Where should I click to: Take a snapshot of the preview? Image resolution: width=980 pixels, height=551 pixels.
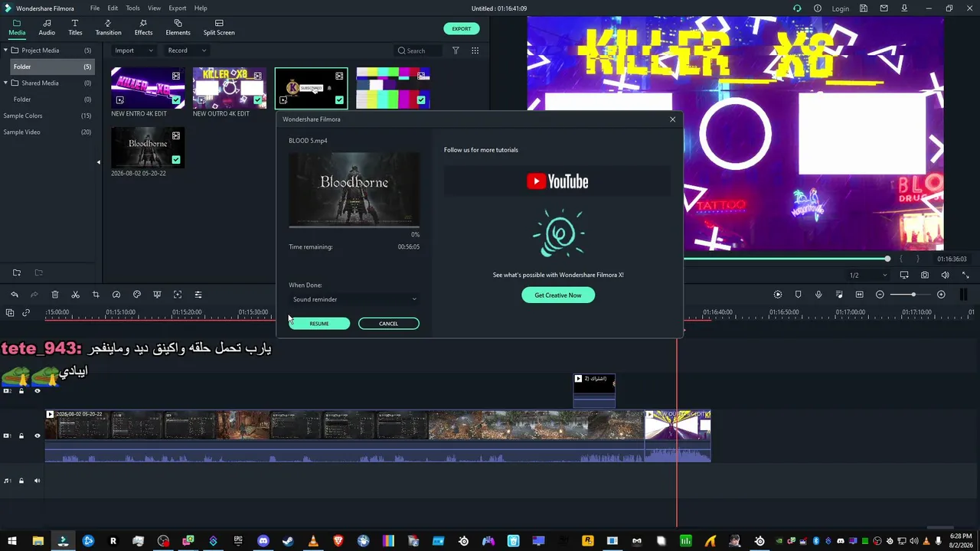tap(925, 275)
